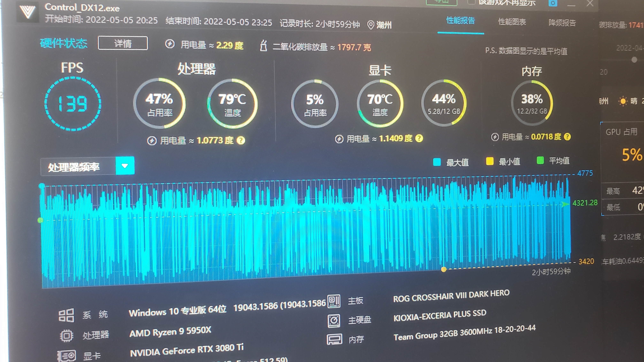Click the processor 79°C 温度 gauge
This screenshot has width=644, height=362.
click(233, 103)
